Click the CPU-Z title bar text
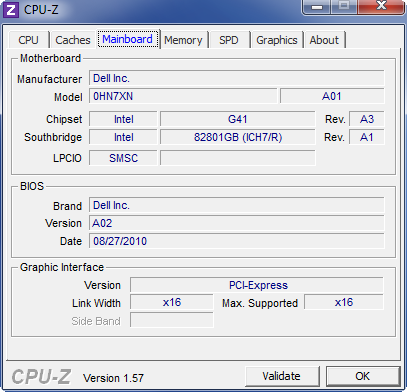This screenshot has height=392, width=407. pyautogui.click(x=41, y=10)
